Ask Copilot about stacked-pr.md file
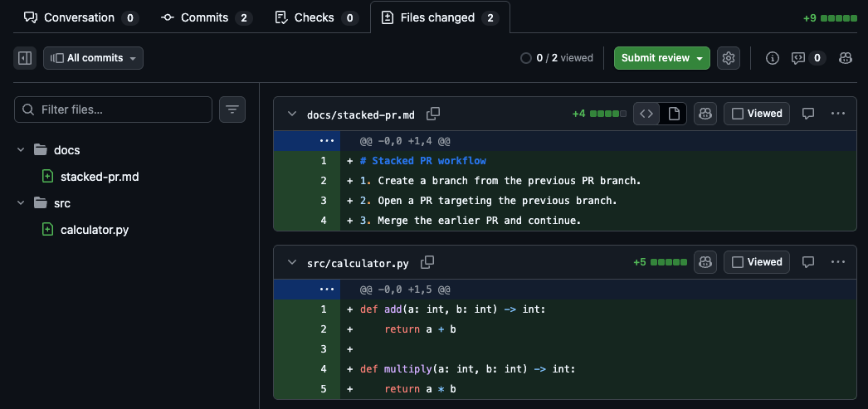Screen dimensions: 868x409 click(x=705, y=114)
